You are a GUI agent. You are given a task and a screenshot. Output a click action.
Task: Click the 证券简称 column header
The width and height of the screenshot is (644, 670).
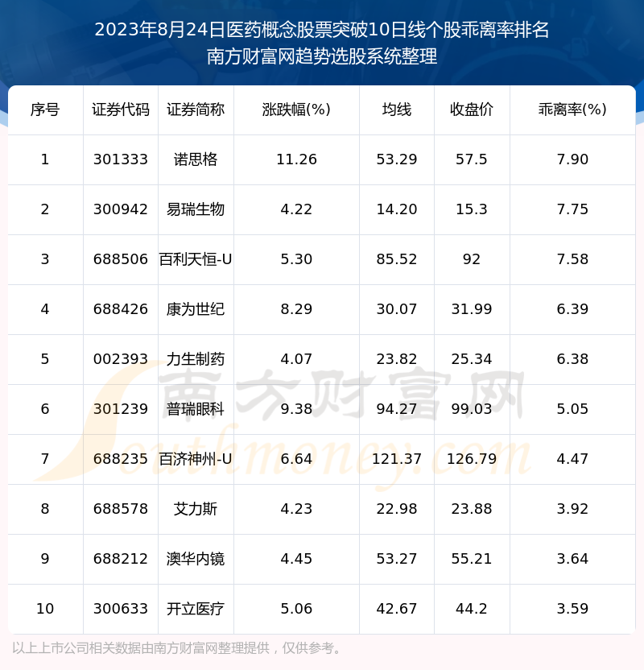point(196,110)
